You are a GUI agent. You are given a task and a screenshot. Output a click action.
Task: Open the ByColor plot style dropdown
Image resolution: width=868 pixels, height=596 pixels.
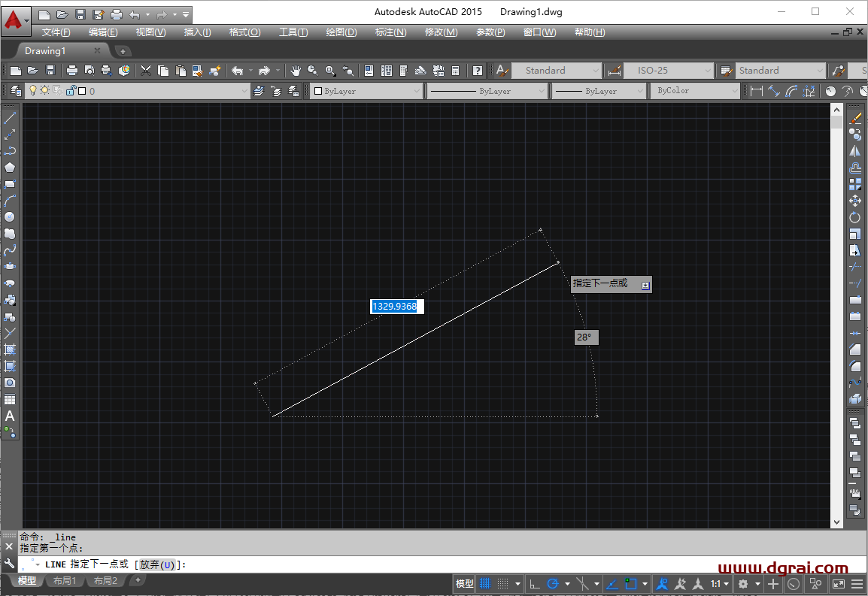(735, 91)
